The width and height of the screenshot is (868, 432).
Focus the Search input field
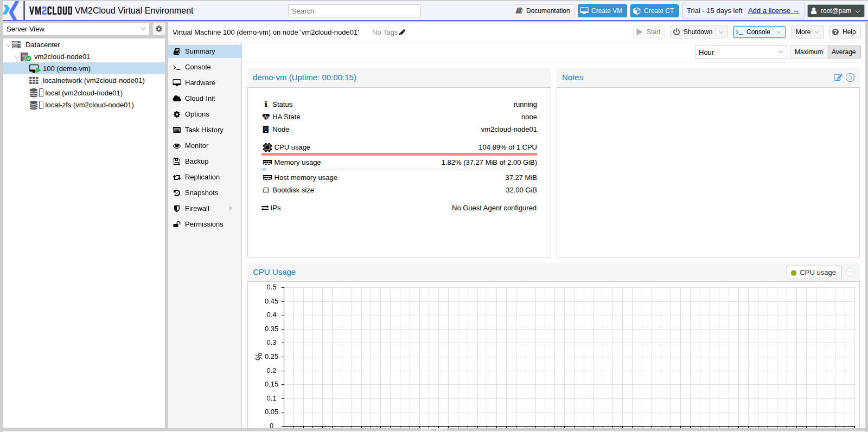[x=354, y=11]
